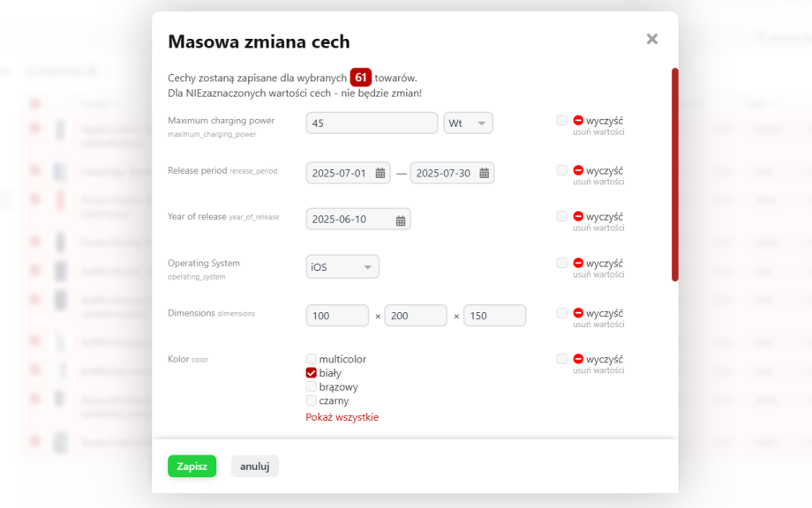The width and height of the screenshot is (812, 508).
Task: Open calendar for release period end date
Action: tap(484, 174)
